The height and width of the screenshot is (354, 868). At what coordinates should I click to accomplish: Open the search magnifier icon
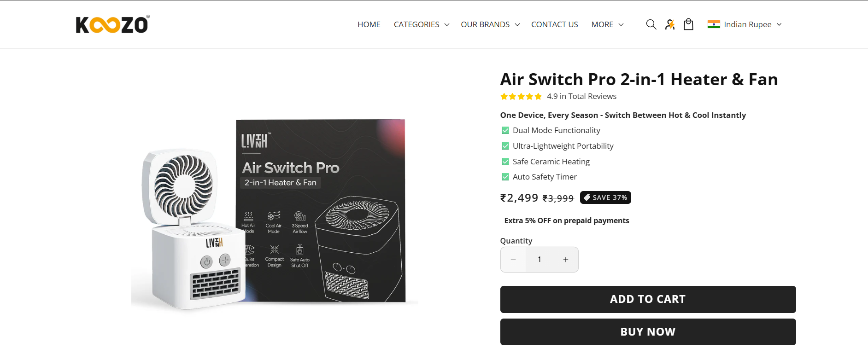click(x=651, y=24)
